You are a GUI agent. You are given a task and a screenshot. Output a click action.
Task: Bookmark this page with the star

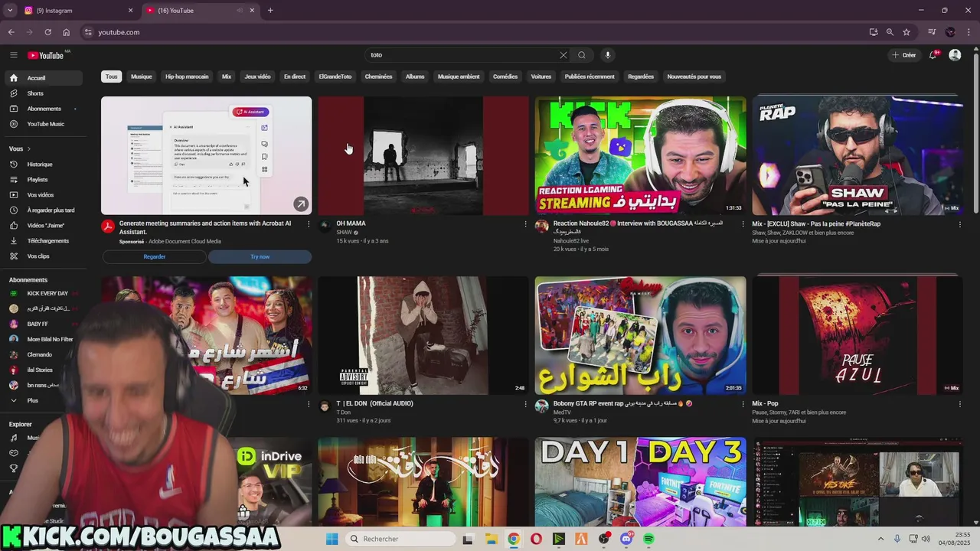coord(906,32)
